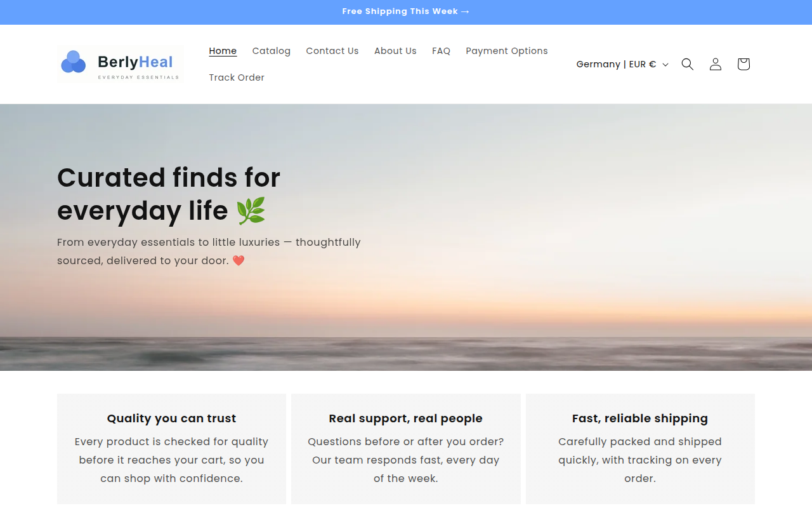Open the shopping cart icon
Image resolution: width=812 pixels, height=508 pixels.
coord(743,64)
